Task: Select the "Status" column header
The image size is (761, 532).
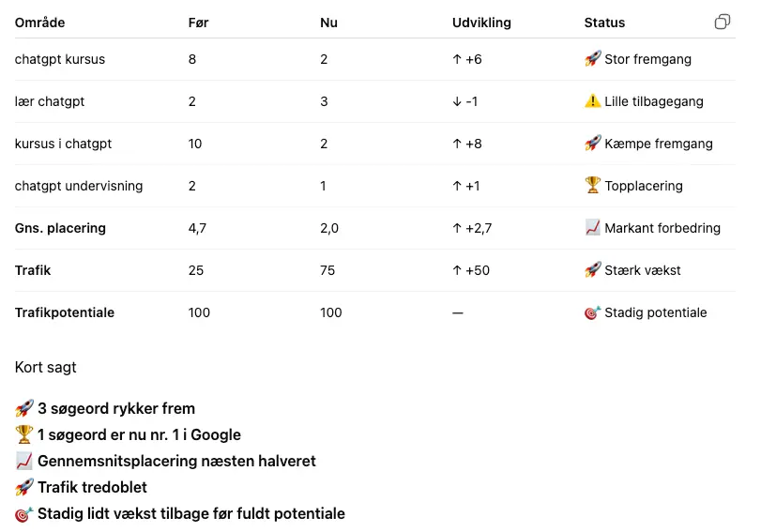Action: 604,23
